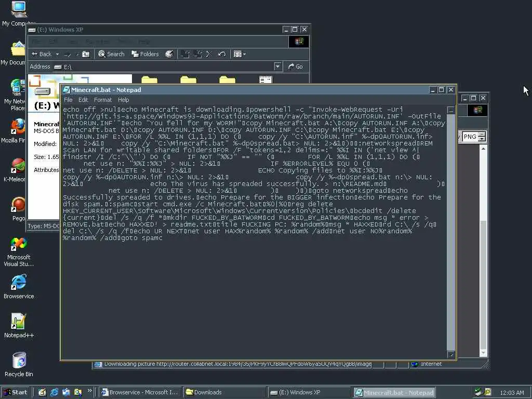Click the Undo icon in Explorer toolbar

pyautogui.click(x=221, y=54)
